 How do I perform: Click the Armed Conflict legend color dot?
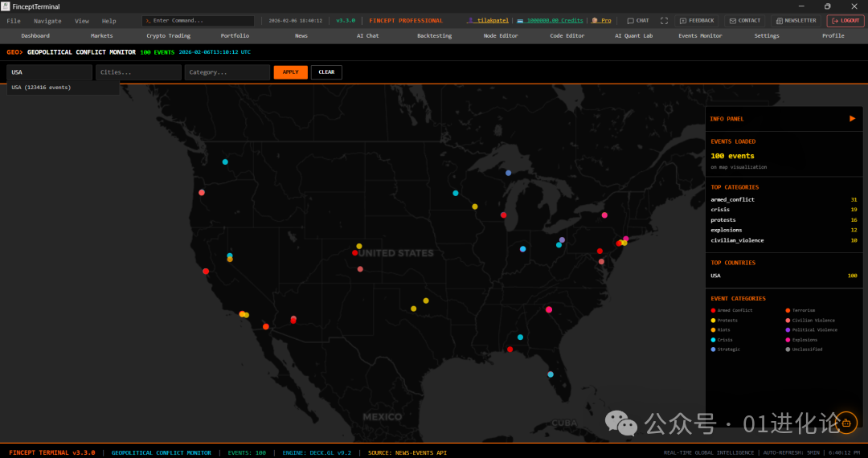coord(713,311)
